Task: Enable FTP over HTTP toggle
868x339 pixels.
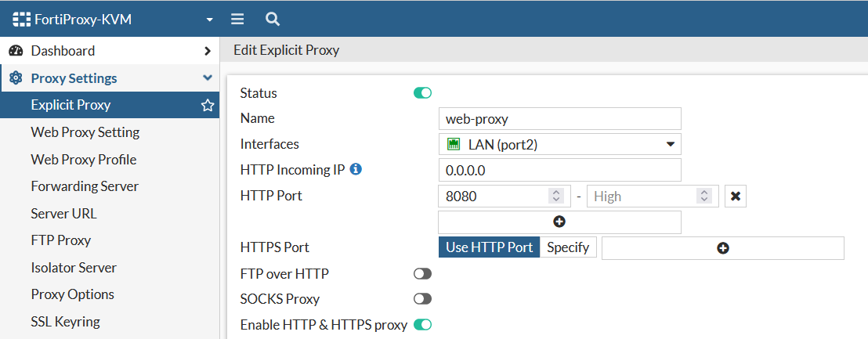Action: (422, 274)
